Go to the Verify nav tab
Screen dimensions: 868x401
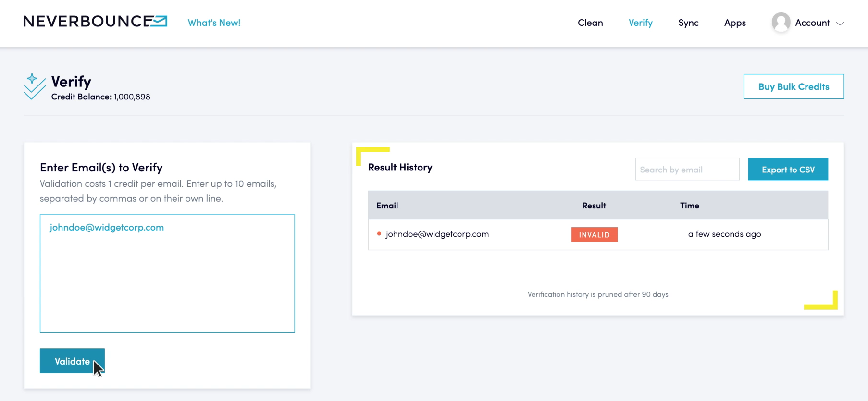(641, 23)
